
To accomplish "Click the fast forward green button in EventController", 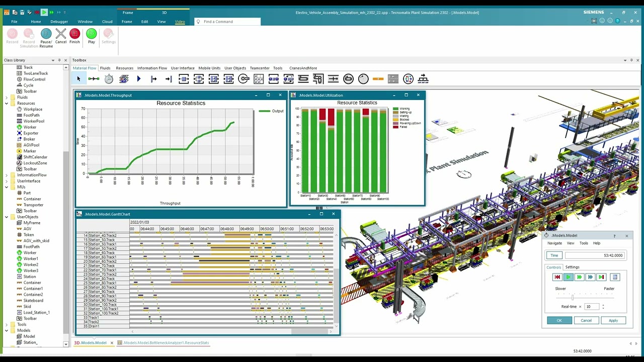I will coord(579,277).
